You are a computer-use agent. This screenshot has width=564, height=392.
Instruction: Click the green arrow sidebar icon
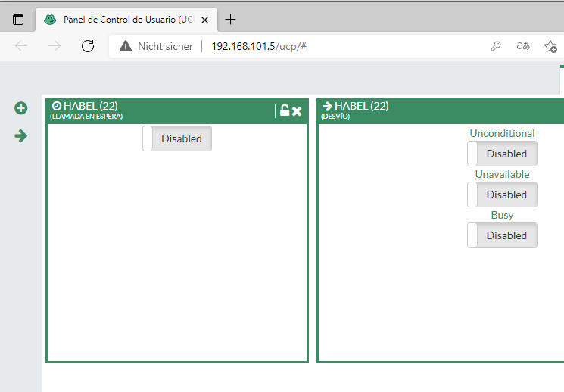tap(21, 136)
